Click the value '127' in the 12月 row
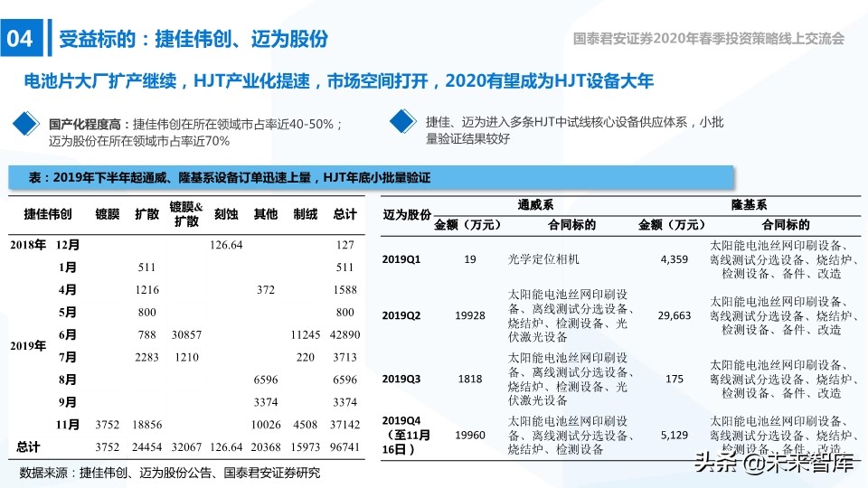Screen dimensions: 868x488 pos(344,245)
